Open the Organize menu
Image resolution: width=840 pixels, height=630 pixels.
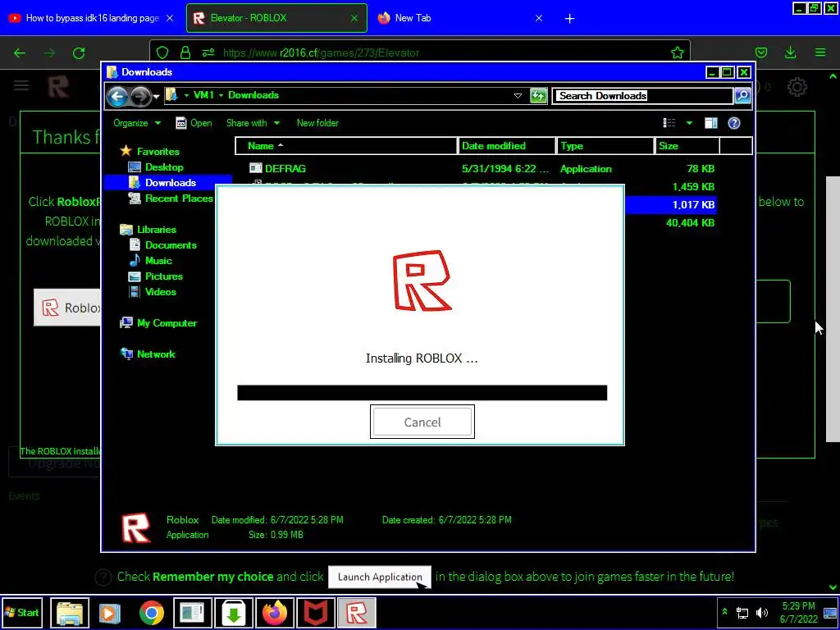[x=137, y=123]
